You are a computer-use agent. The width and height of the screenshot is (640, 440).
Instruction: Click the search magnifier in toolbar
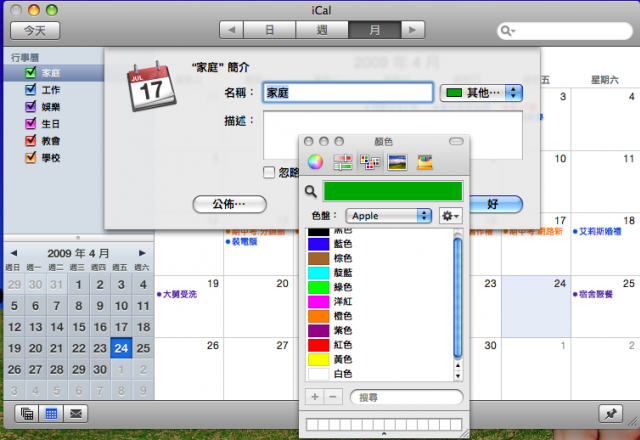coord(507,31)
